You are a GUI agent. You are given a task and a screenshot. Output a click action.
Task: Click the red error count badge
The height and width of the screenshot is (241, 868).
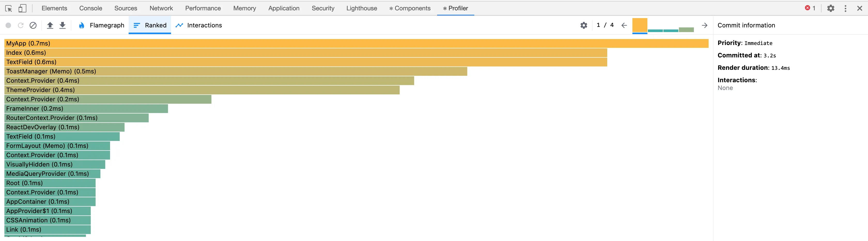(810, 8)
